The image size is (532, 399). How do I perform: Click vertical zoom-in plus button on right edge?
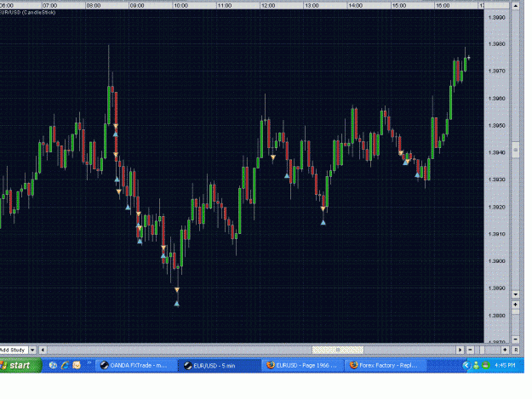coord(515,305)
